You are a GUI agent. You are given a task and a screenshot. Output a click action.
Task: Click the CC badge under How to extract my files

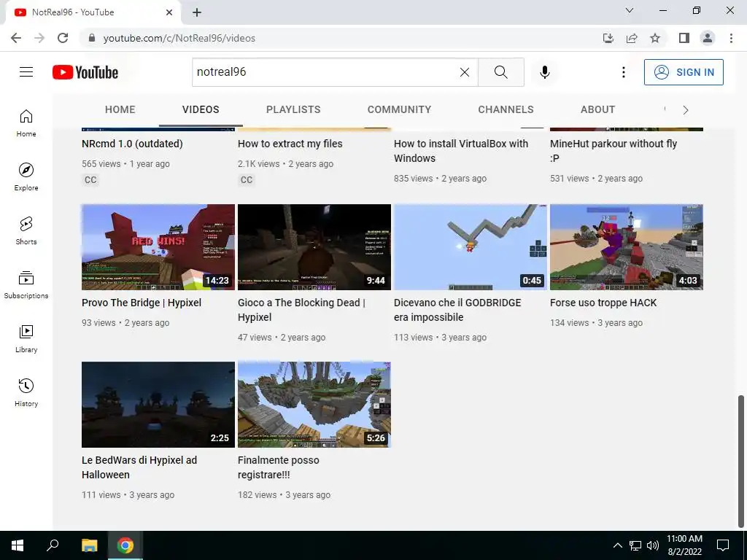(x=247, y=180)
